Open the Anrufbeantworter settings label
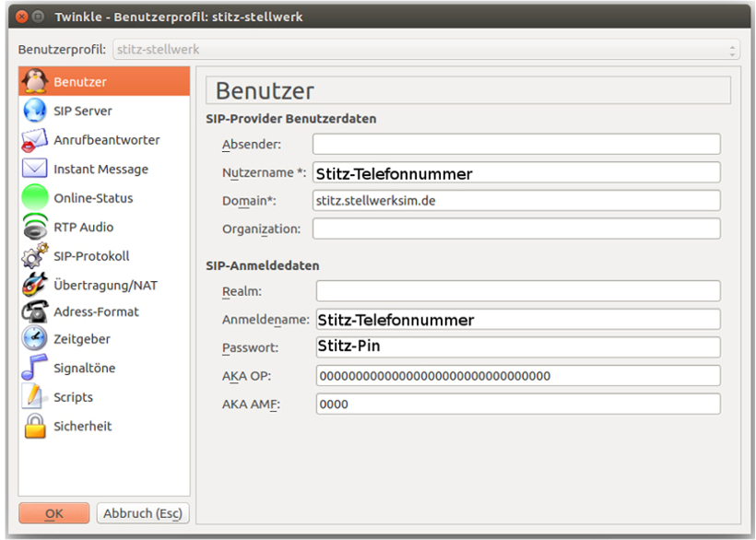Screen dimensions: 756x540 click(107, 140)
